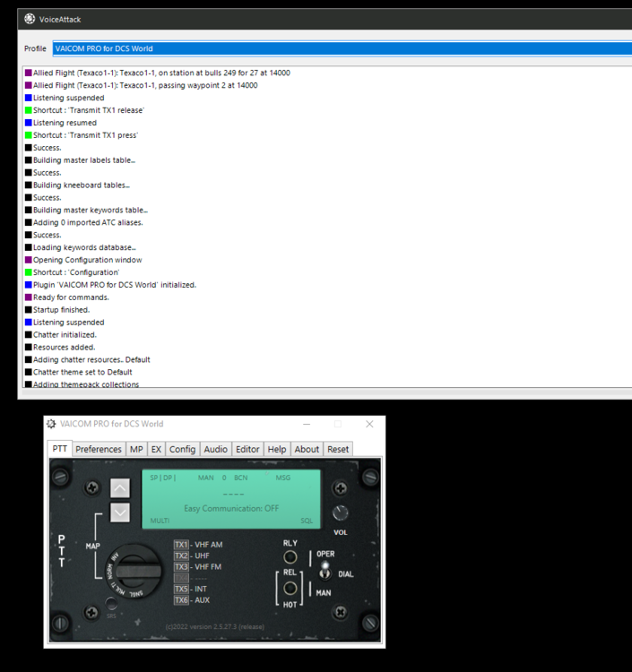Viewport: 632px width, 672px height.
Task: Click log entry 'Loading keywords database'
Action: tap(80, 247)
